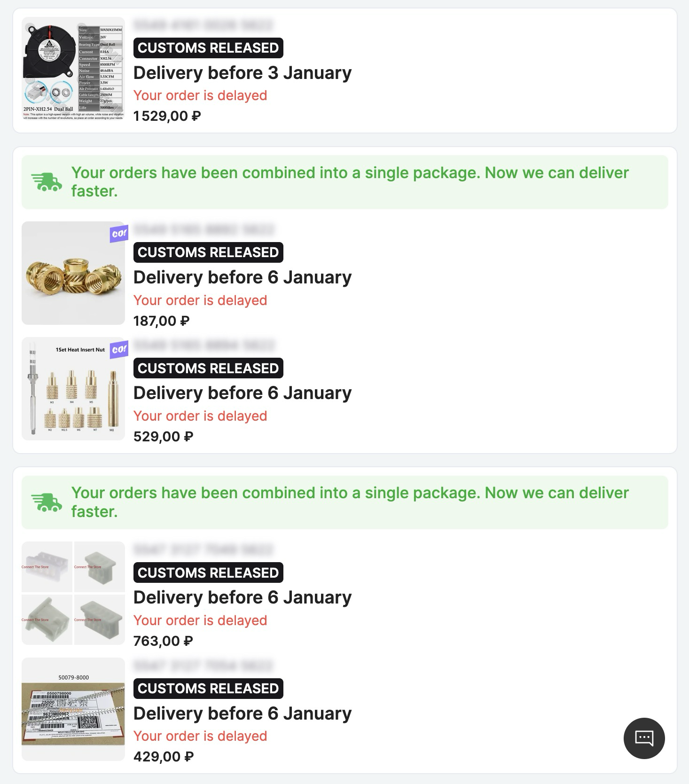Open the 50079-8000 terminals product image
689x784 pixels.
click(x=73, y=709)
